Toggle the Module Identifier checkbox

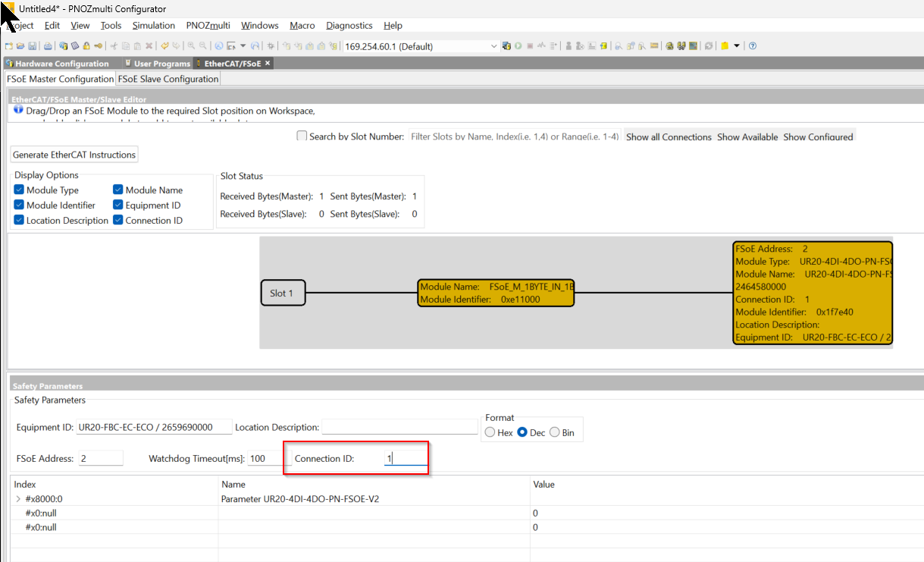coord(19,206)
